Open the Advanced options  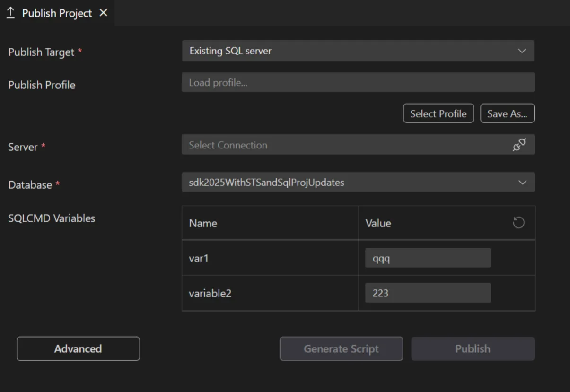tap(78, 348)
